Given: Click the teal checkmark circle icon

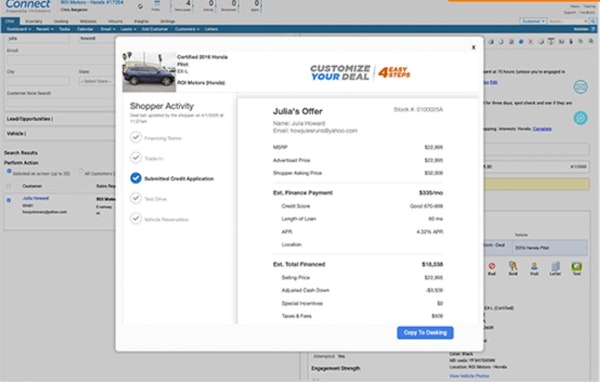Looking at the screenshot, I should 580,118.
